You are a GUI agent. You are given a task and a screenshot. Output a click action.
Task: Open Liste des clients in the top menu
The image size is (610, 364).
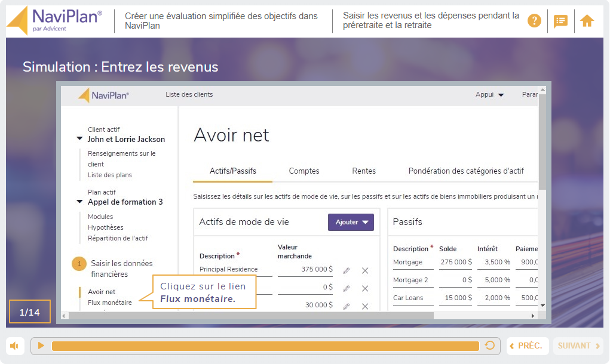click(x=189, y=94)
